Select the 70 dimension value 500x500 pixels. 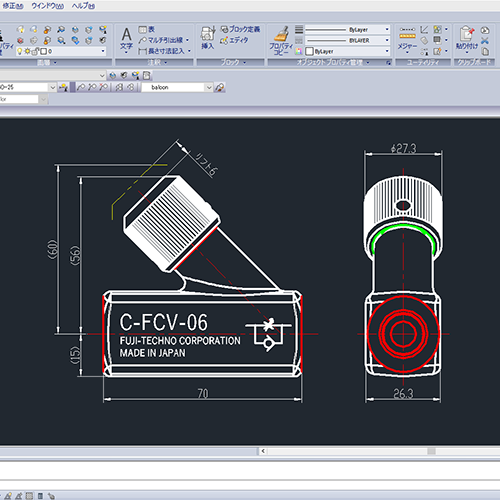click(x=203, y=393)
